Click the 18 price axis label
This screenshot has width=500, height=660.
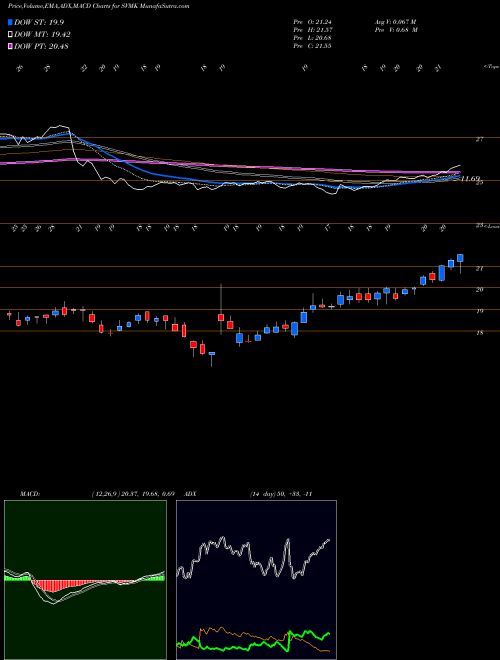(479, 333)
